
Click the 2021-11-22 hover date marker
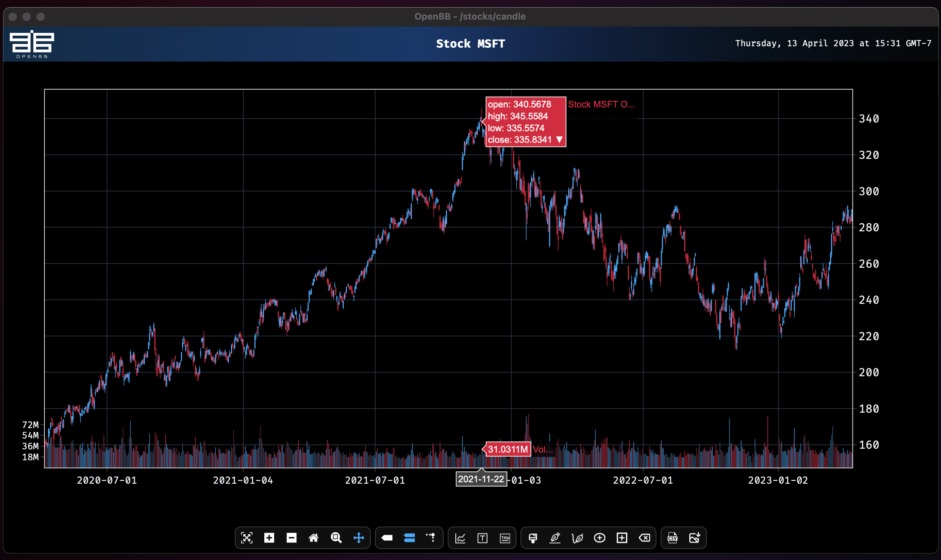[x=481, y=479]
